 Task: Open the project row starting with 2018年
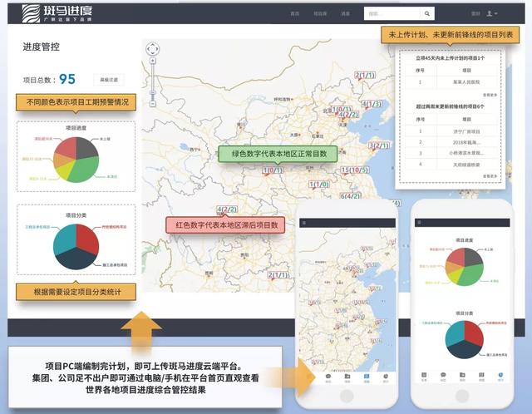coord(451,142)
